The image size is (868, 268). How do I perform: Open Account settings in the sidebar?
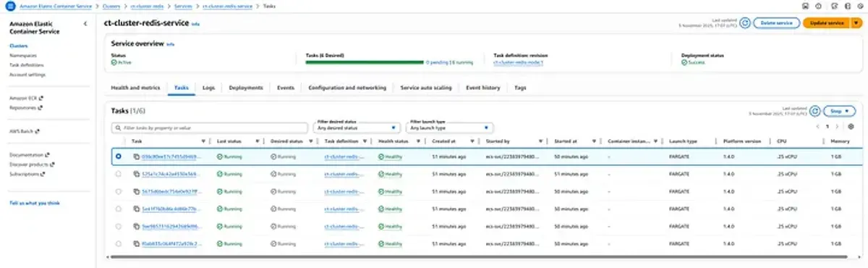[x=27, y=75]
